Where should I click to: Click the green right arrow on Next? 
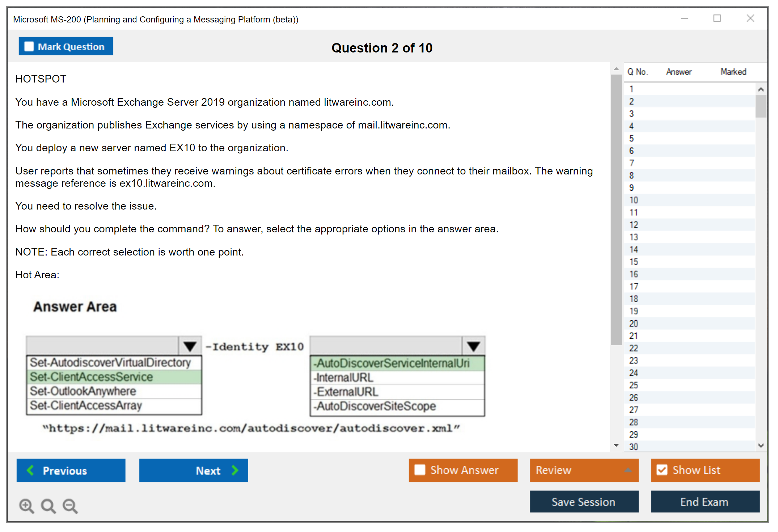235,470
